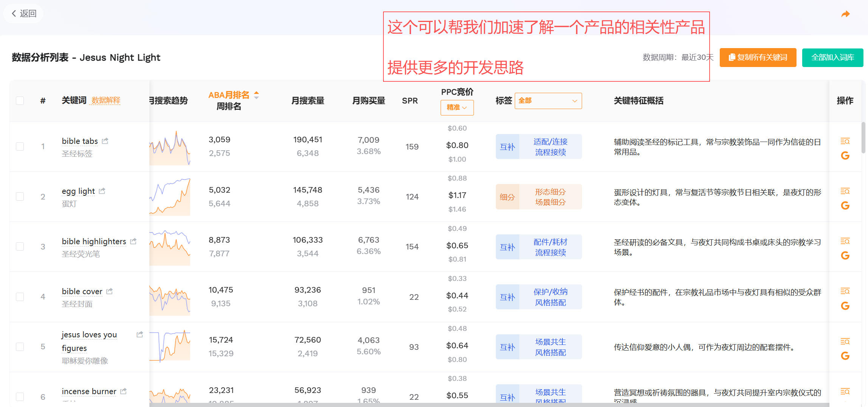Click the 190,451 monthly search volume value
The width and height of the screenshot is (868, 407).
click(x=307, y=140)
